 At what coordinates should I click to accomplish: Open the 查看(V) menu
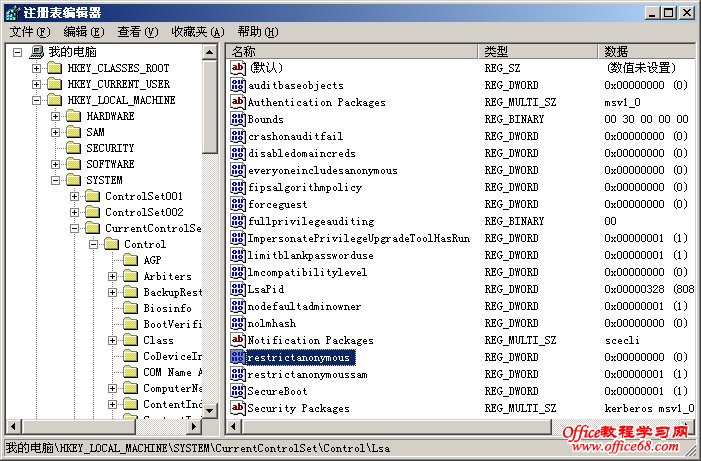(138, 32)
